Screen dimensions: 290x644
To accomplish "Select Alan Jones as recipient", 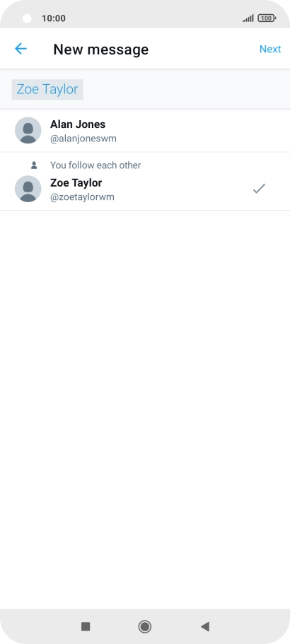I will tap(145, 131).
